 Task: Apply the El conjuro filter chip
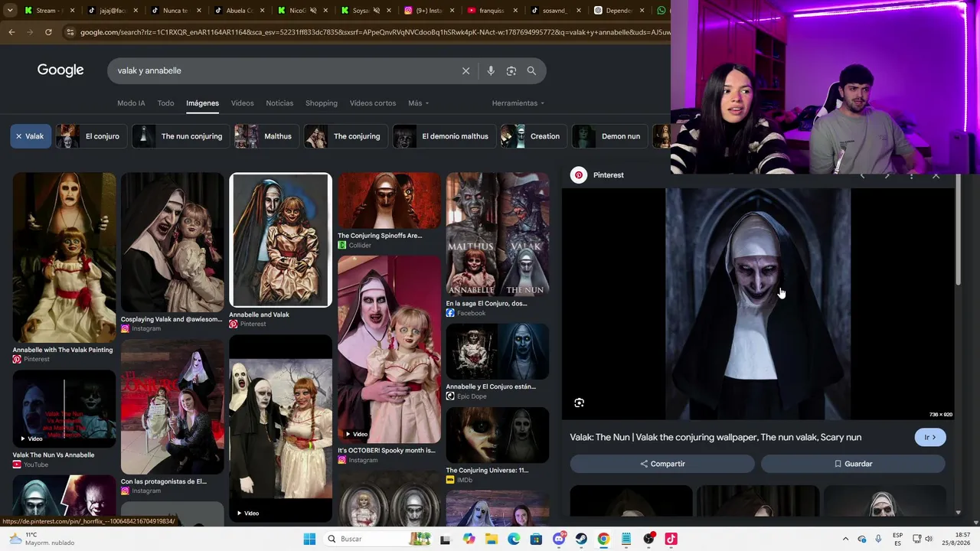click(x=90, y=136)
